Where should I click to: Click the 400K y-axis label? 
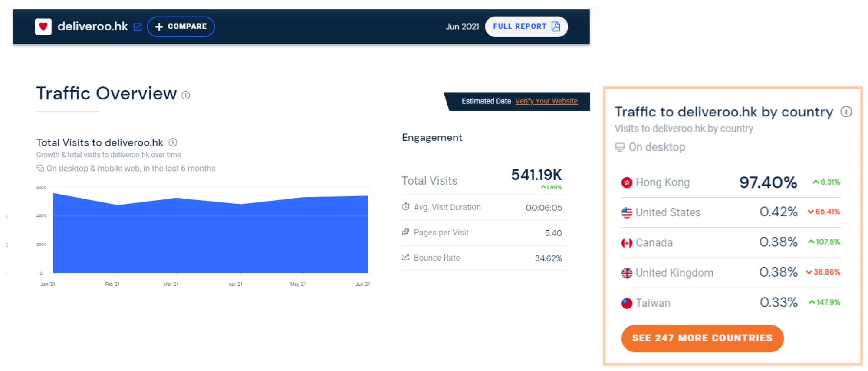coord(41,216)
